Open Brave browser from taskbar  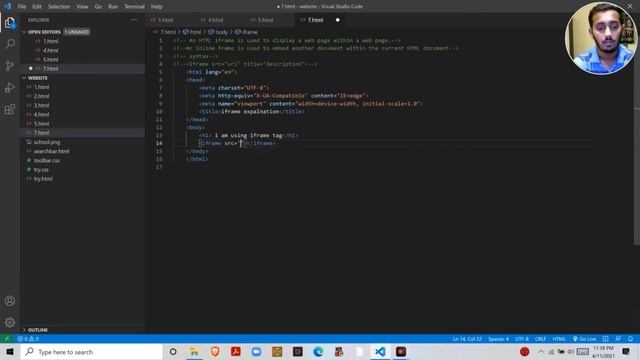click(x=215, y=351)
